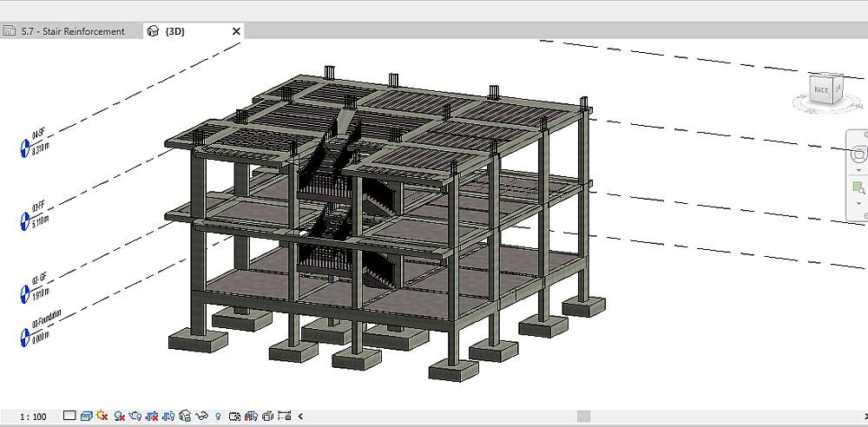Click Temporary Hide/Isolate glasses icon

click(x=201, y=417)
